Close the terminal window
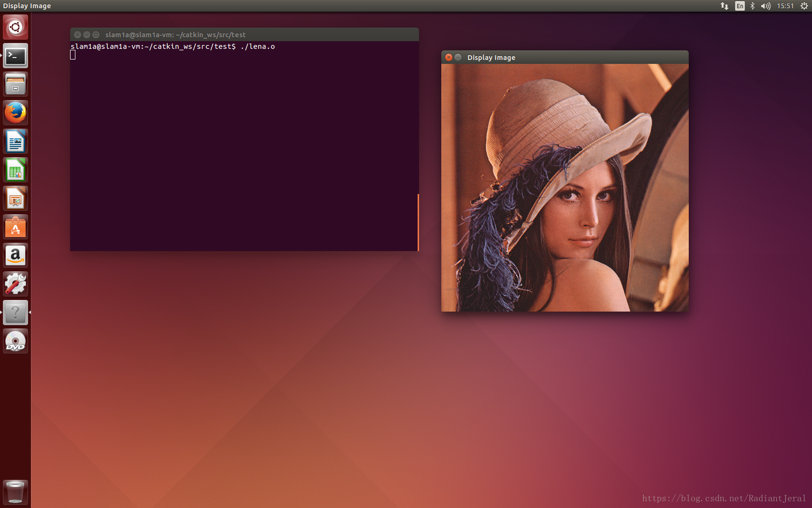Screen dimensions: 812x508 77,34
